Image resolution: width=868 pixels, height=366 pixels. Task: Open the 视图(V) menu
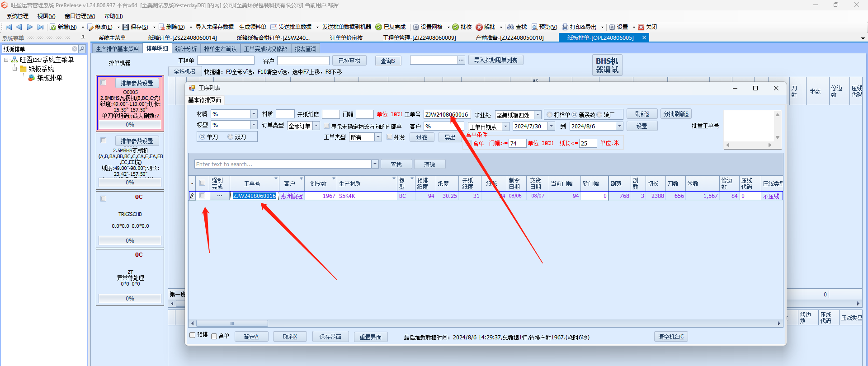(46, 16)
